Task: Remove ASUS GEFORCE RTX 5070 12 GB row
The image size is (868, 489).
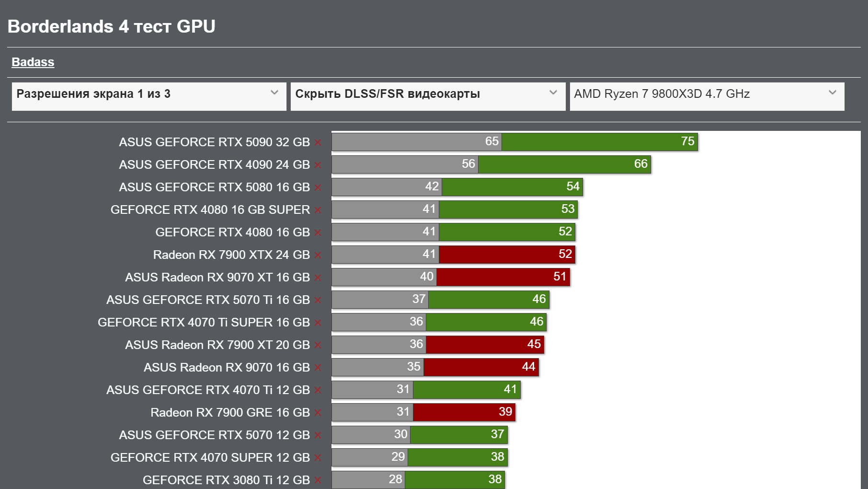Action: pos(318,435)
